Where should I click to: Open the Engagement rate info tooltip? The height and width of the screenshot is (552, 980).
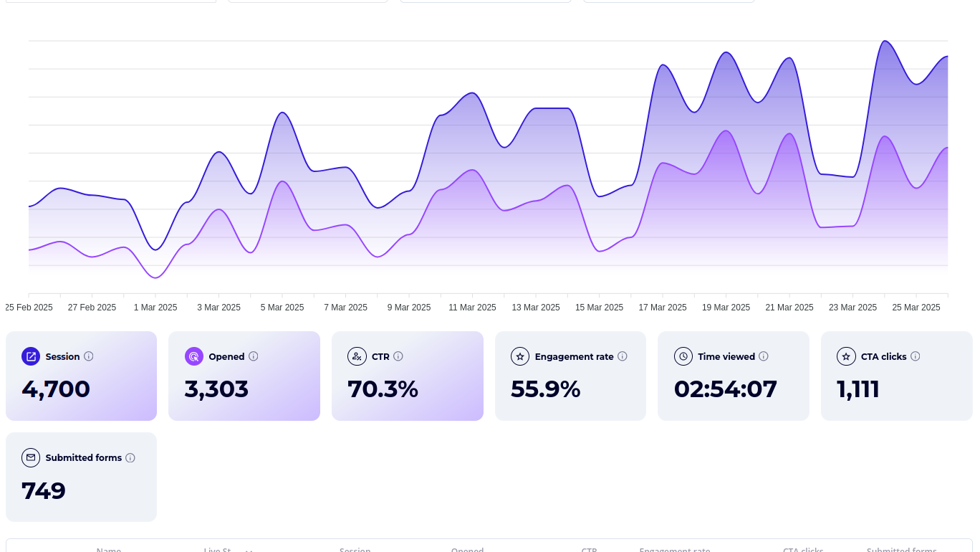click(623, 356)
